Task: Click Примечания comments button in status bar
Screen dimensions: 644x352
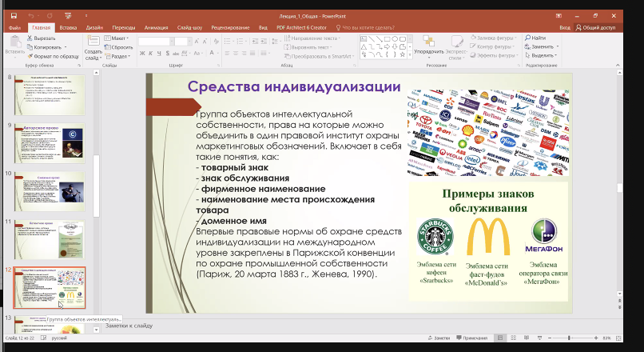Action: (x=472, y=338)
